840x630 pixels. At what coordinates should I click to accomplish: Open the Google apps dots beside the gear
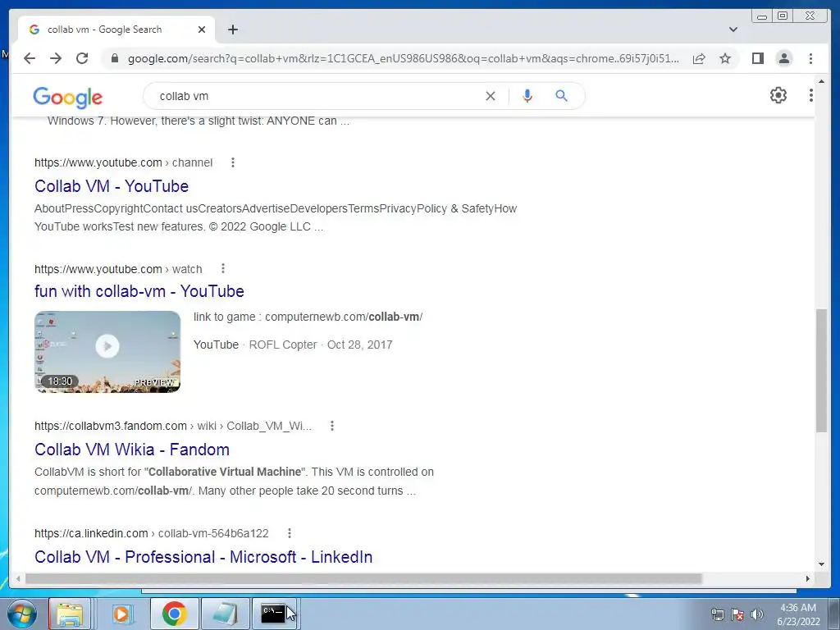811,95
